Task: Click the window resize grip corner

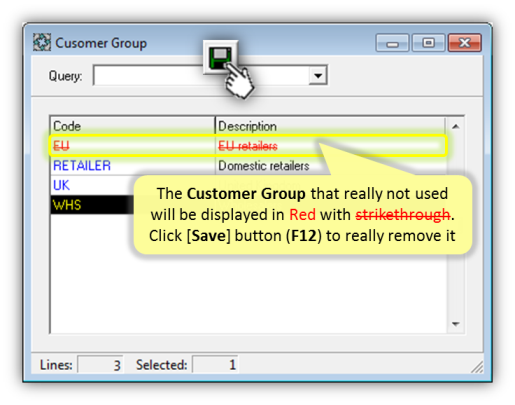Action: pyautogui.click(x=477, y=367)
